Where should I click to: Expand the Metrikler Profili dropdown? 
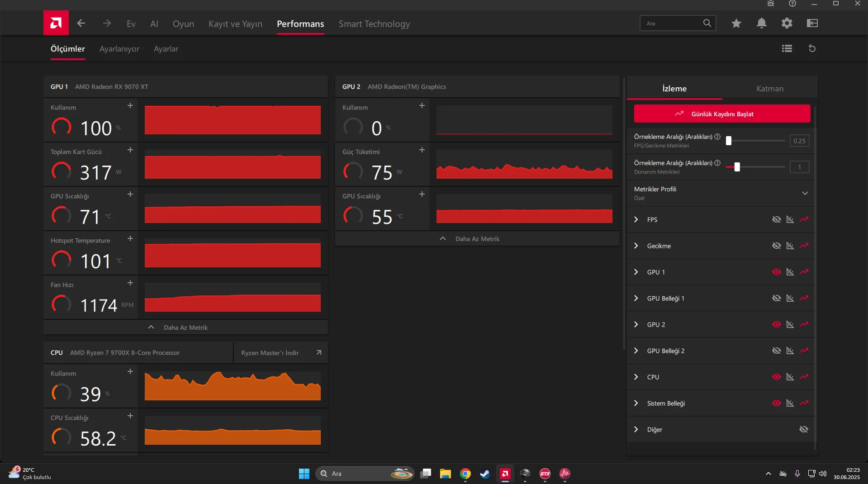(805, 193)
